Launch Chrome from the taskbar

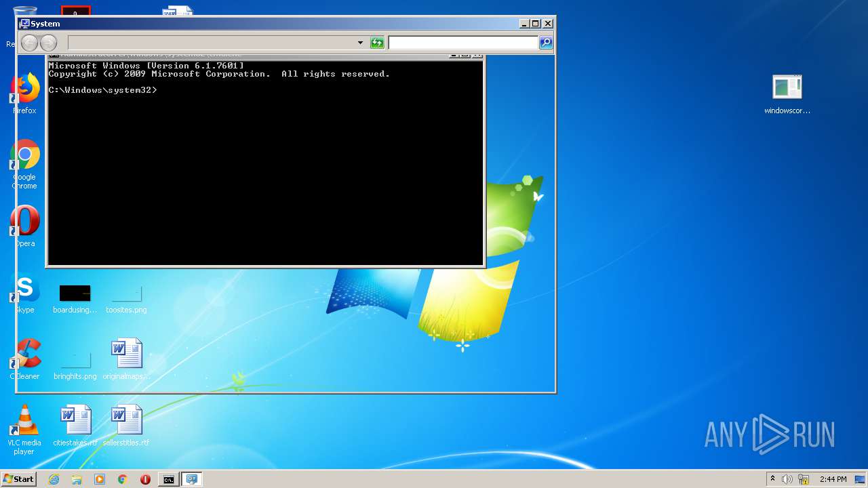click(x=123, y=479)
